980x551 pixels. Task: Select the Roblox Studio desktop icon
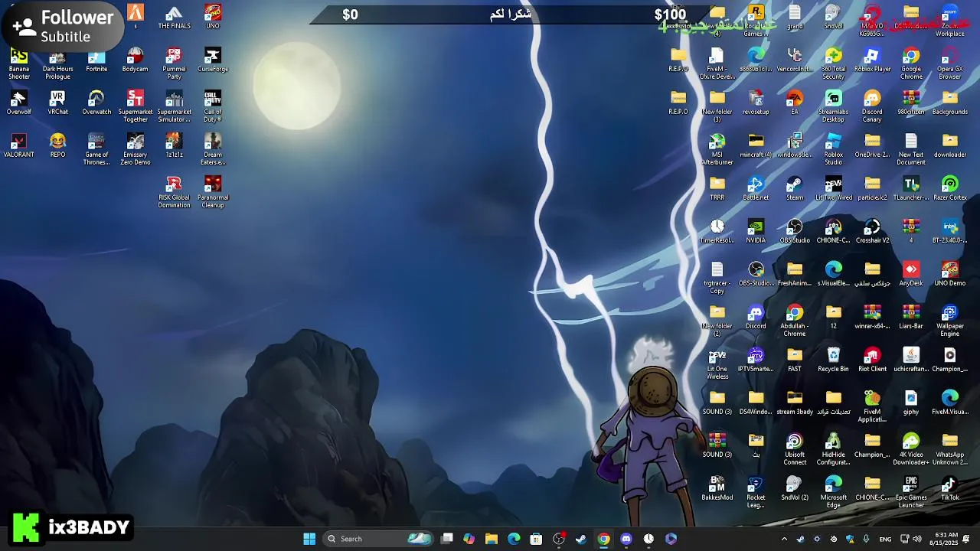click(834, 149)
